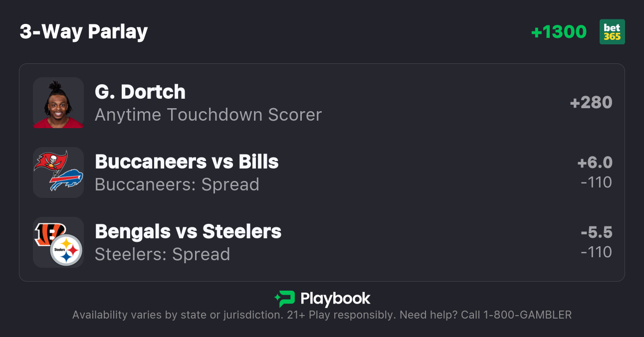Select the 3-Way Parlay heading
Image resolution: width=644 pixels, height=337 pixels.
click(x=83, y=31)
